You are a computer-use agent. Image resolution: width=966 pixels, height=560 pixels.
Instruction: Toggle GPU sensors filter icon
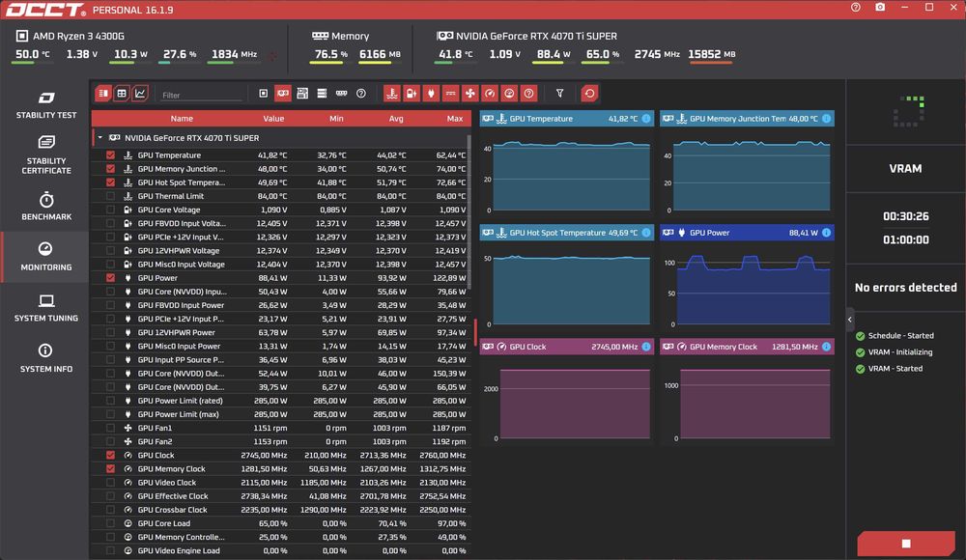pos(283,94)
